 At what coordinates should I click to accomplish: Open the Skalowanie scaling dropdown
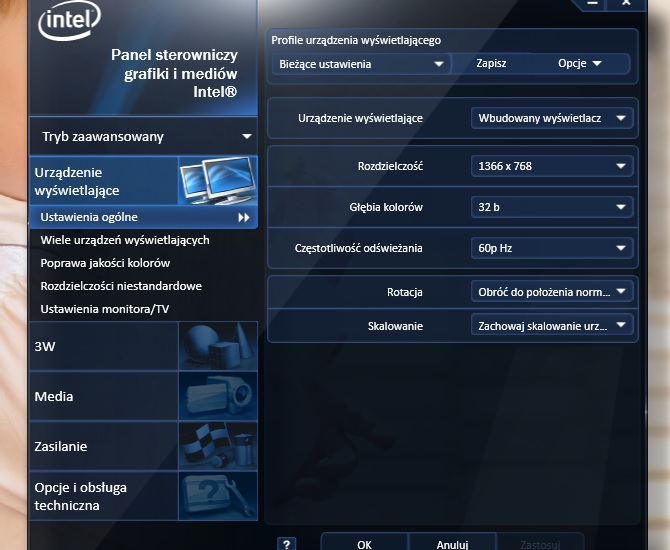pyautogui.click(x=552, y=326)
